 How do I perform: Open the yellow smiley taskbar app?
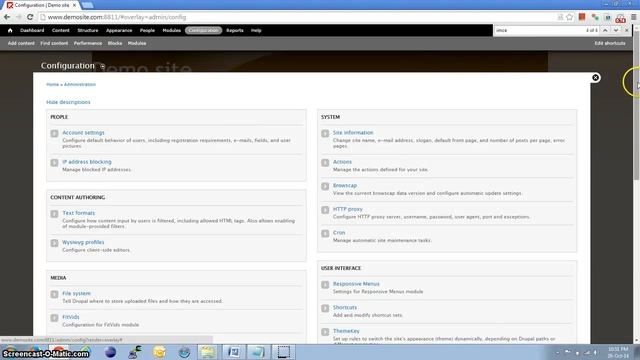160,352
